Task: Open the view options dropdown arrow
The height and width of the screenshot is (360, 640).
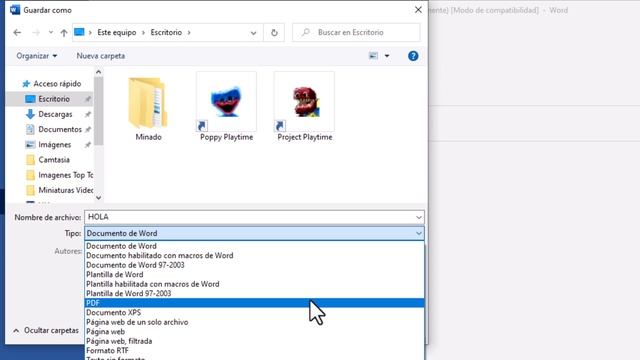Action: (387, 56)
